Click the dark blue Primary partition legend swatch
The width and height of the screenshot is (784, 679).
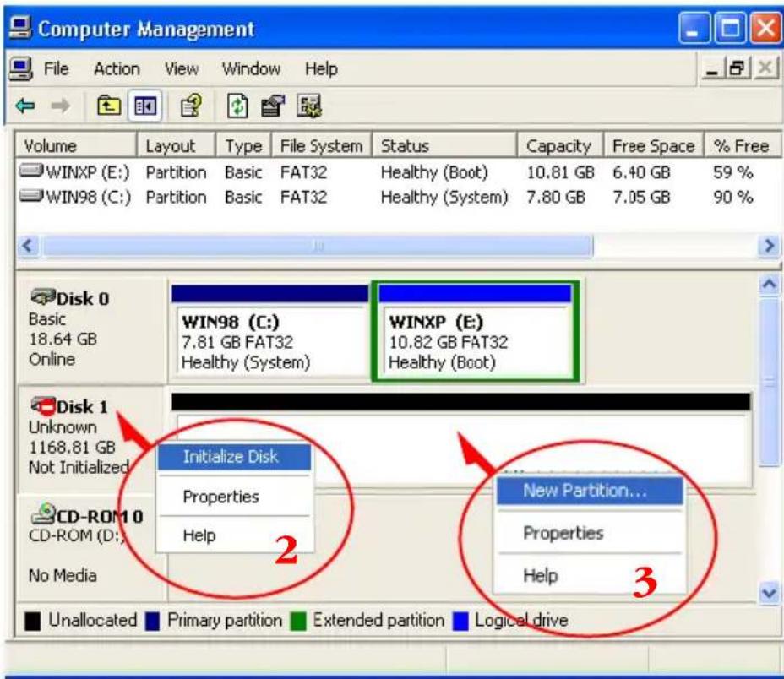(x=152, y=622)
